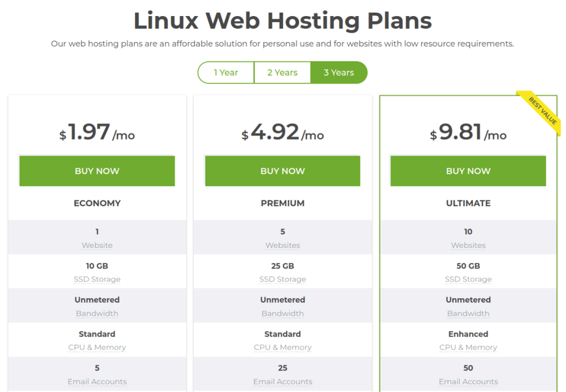Click the Websites label under Ultimate
Image resolution: width=566 pixels, height=392 pixels.
point(468,245)
